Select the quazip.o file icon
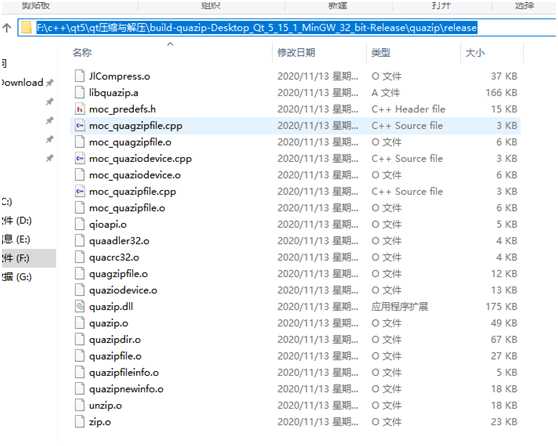 click(x=80, y=323)
